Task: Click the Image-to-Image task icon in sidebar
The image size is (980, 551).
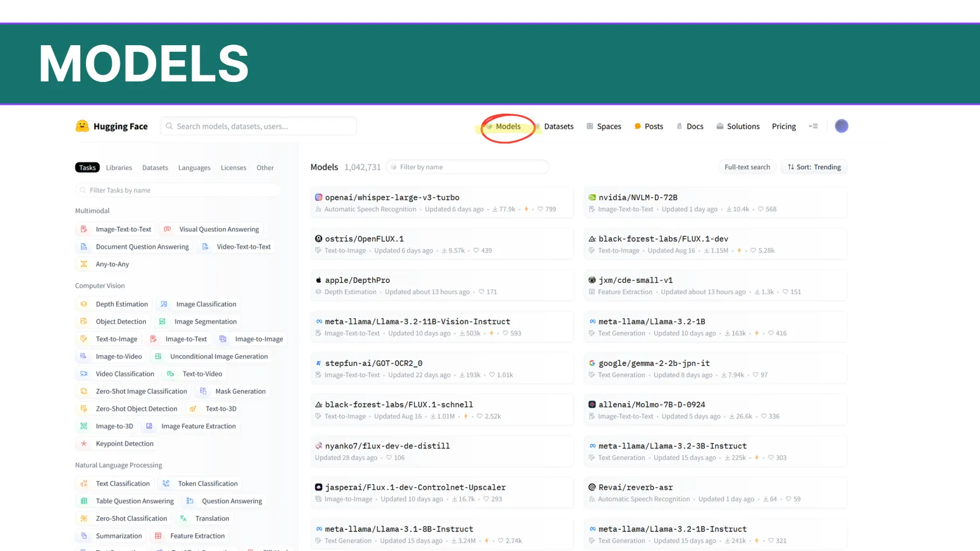Action: coord(223,339)
